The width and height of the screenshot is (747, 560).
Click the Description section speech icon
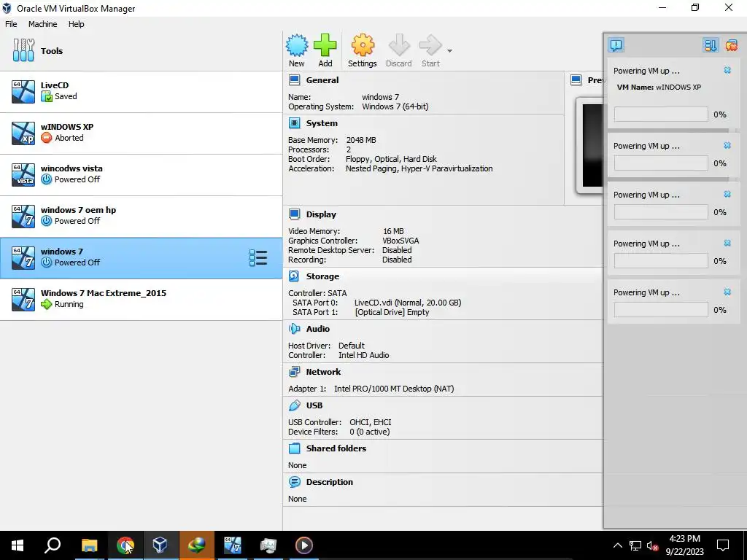click(x=295, y=482)
